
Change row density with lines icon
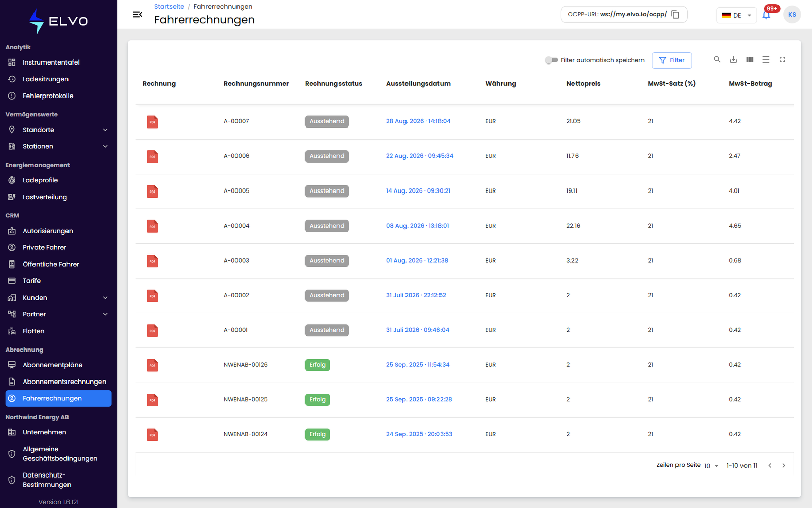[766, 60]
